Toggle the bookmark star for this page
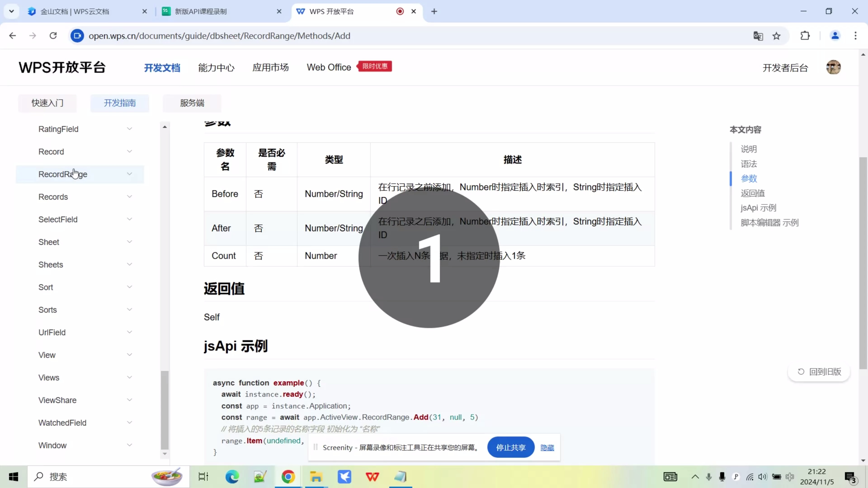868x488 pixels. (x=777, y=36)
